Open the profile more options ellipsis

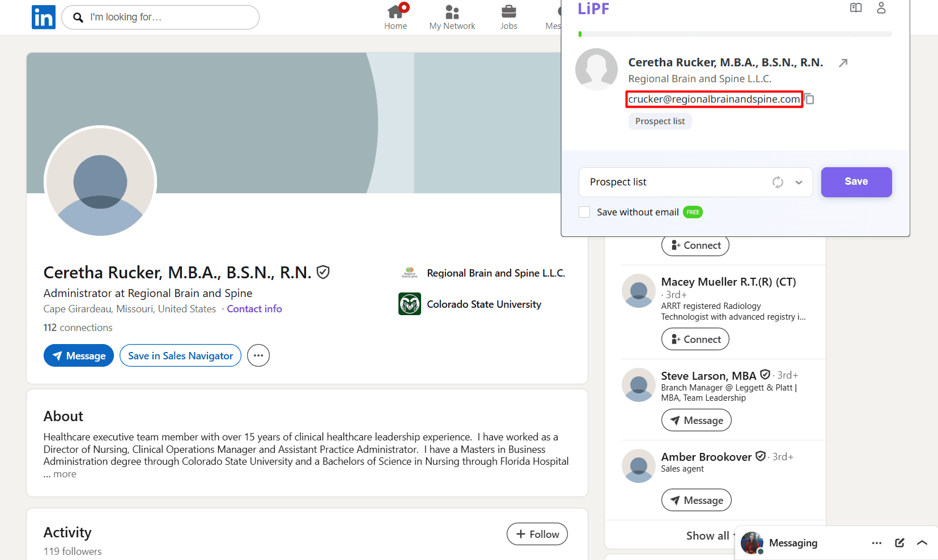[x=258, y=355]
